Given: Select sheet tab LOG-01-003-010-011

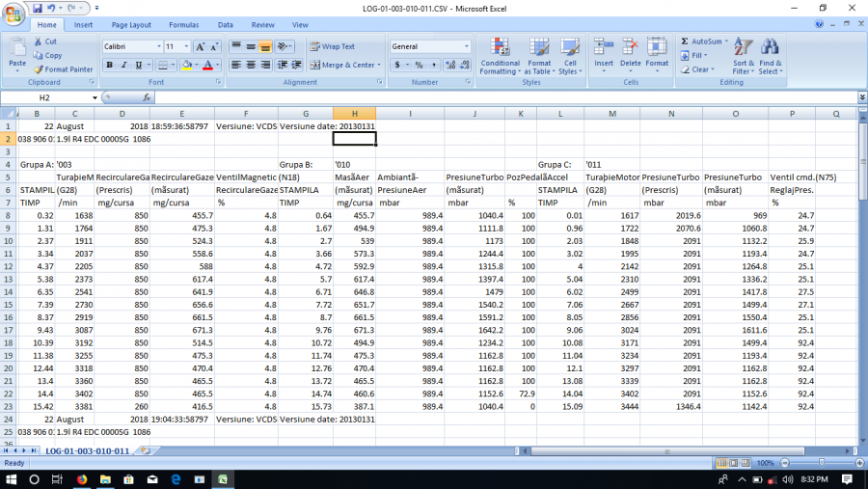Looking at the screenshot, I should (x=87, y=451).
